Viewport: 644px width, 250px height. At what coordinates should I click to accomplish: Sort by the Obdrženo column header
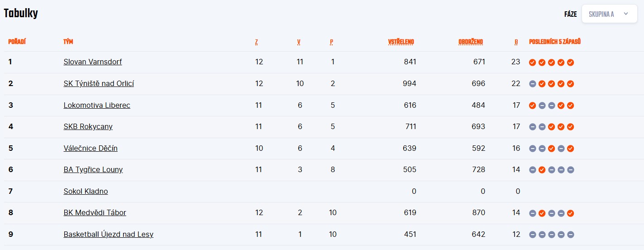471,42
